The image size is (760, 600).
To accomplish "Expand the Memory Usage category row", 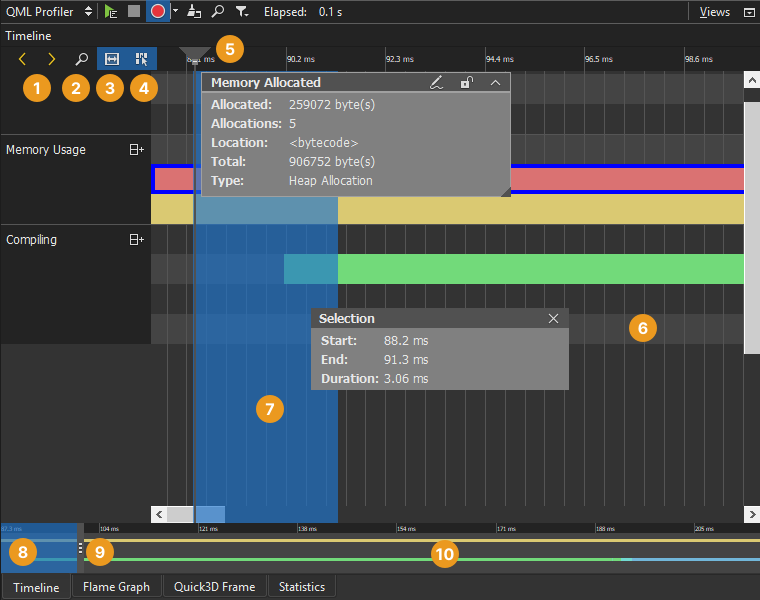I will 136,150.
